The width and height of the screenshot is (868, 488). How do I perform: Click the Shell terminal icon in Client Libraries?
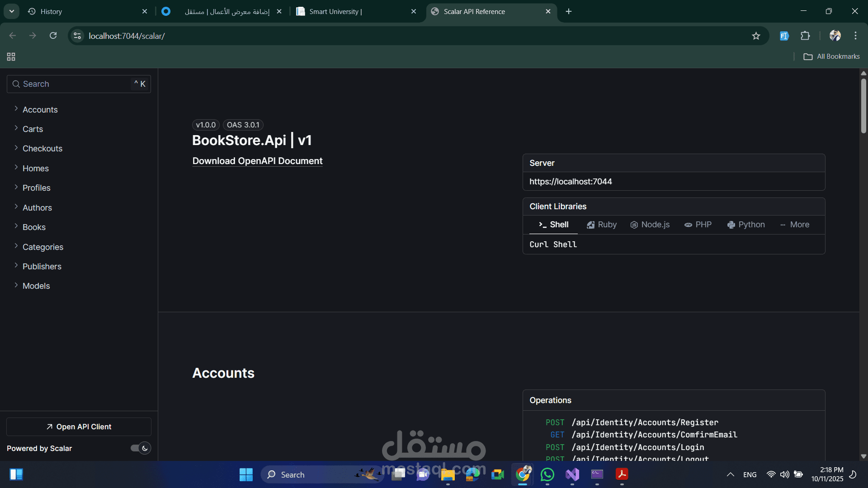542,225
